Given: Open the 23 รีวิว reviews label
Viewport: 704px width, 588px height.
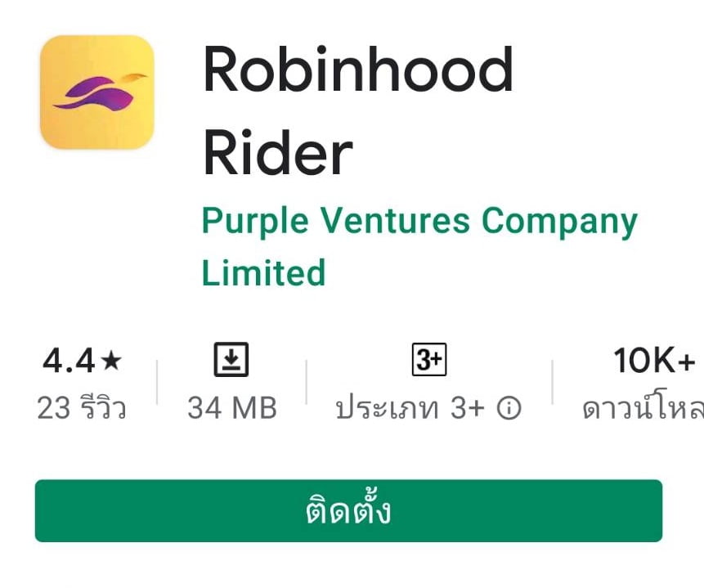Looking at the screenshot, I should tap(82, 408).
